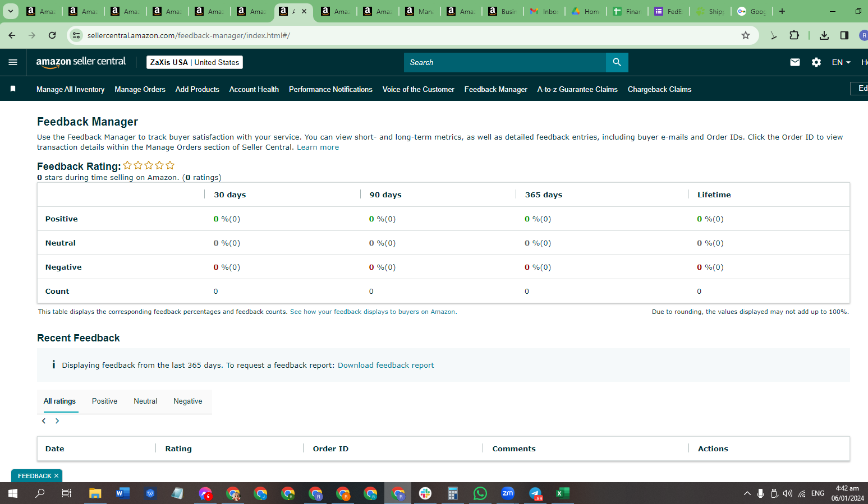The width and height of the screenshot is (868, 504).
Task: Open Telegram from the taskbar
Action: click(x=536, y=493)
